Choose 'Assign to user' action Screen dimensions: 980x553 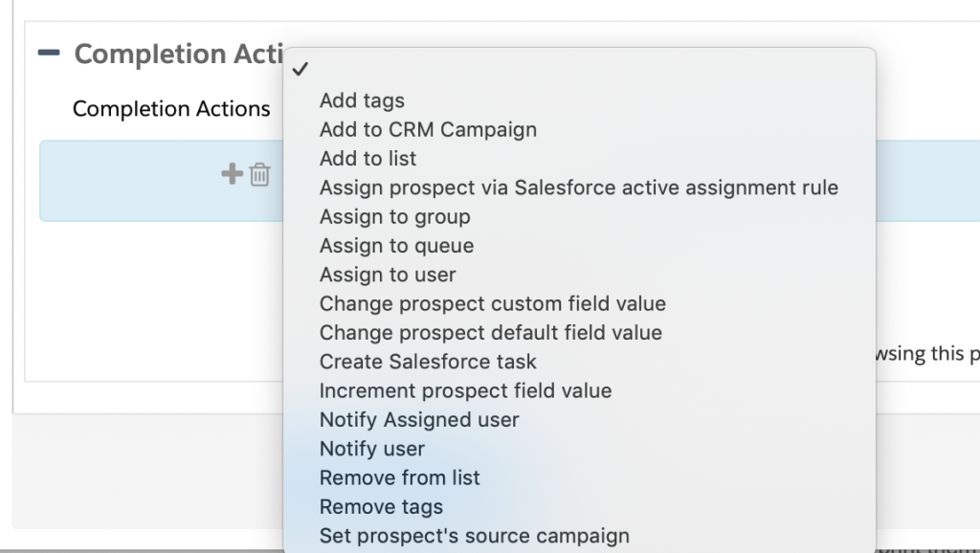pyautogui.click(x=388, y=275)
